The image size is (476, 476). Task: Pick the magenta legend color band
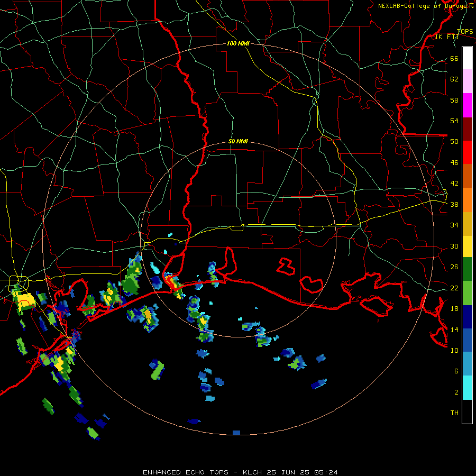coord(467,105)
